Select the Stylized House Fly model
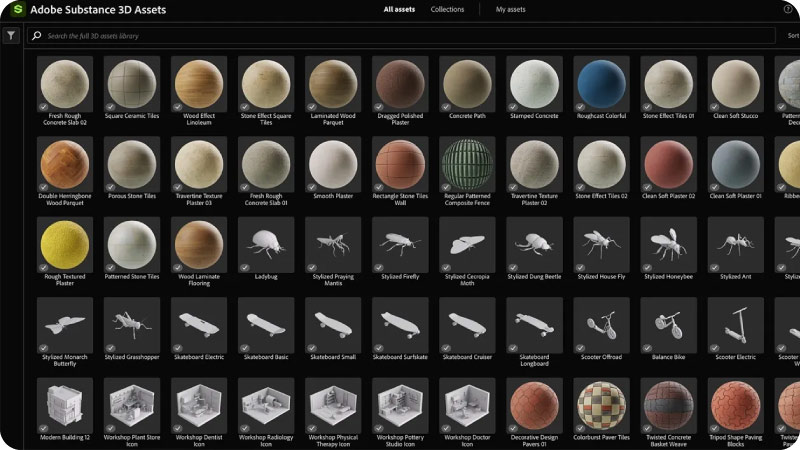 pos(602,245)
